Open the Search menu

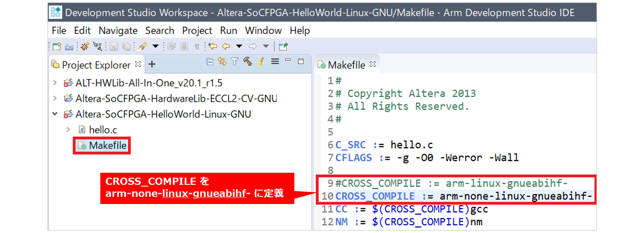pos(160,30)
